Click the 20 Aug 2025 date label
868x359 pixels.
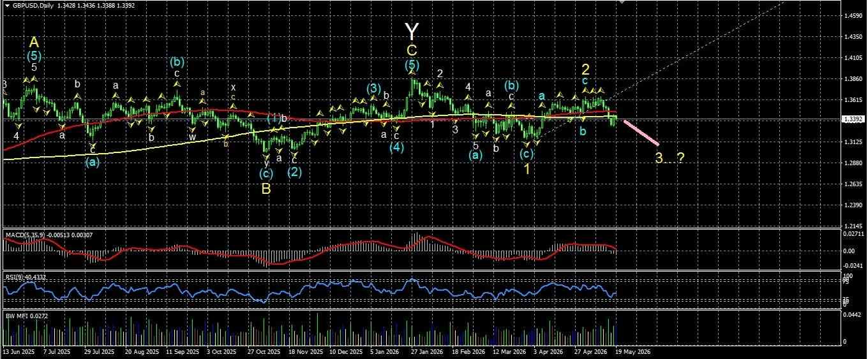143,351
